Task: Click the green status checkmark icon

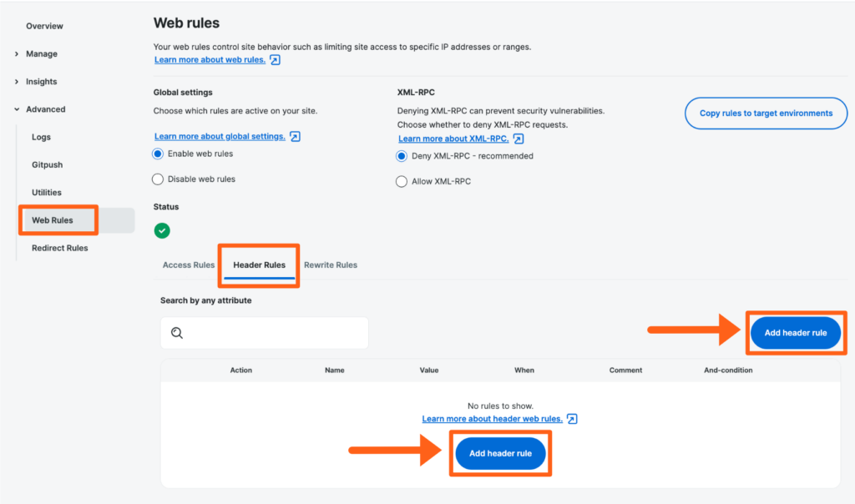Action: (162, 230)
